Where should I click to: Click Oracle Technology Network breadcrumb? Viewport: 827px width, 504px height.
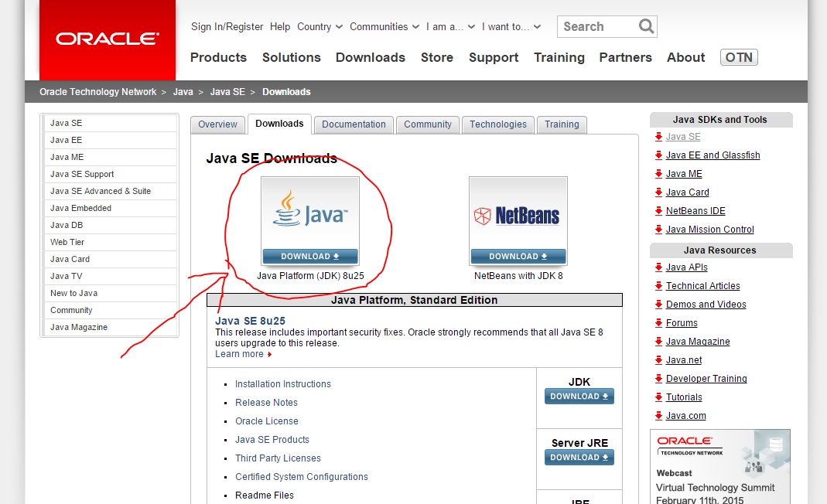point(98,92)
